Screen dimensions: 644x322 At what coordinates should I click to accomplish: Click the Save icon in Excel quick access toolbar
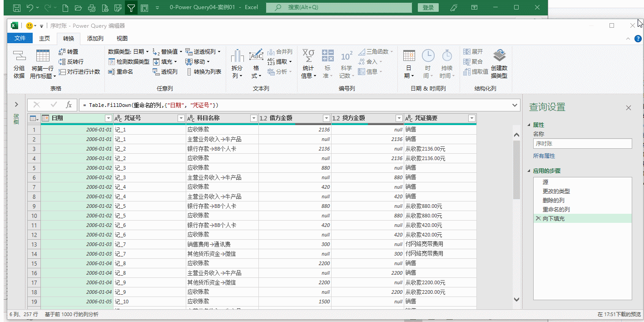coord(16,7)
